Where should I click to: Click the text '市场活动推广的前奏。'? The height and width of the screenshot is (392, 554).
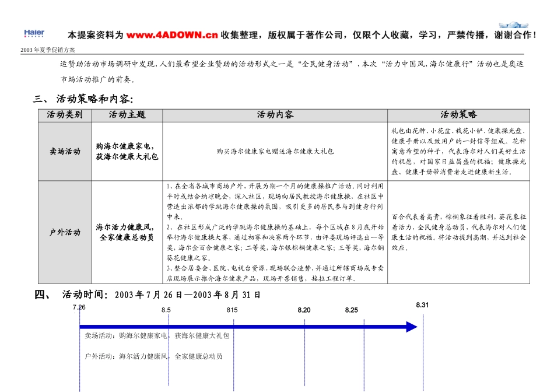[98, 79]
